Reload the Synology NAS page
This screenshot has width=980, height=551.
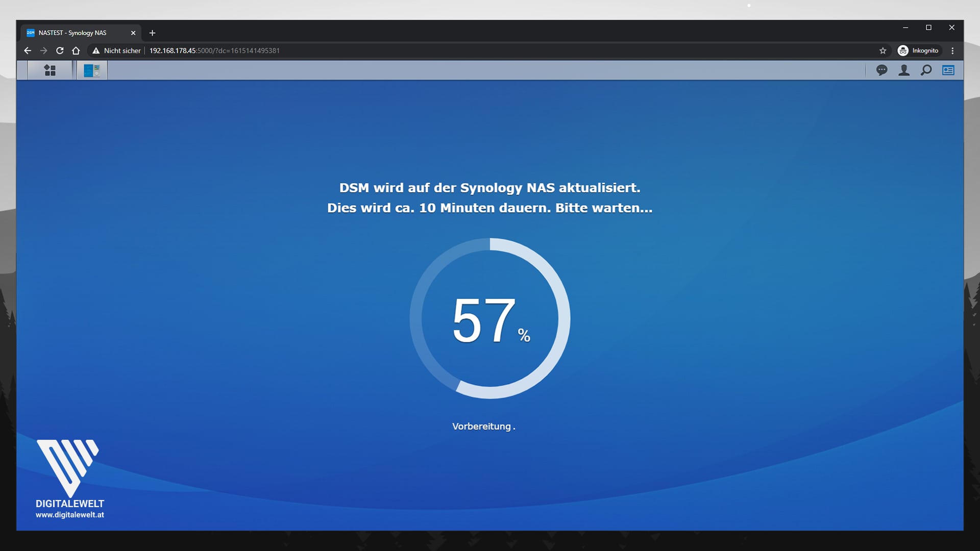click(x=60, y=51)
